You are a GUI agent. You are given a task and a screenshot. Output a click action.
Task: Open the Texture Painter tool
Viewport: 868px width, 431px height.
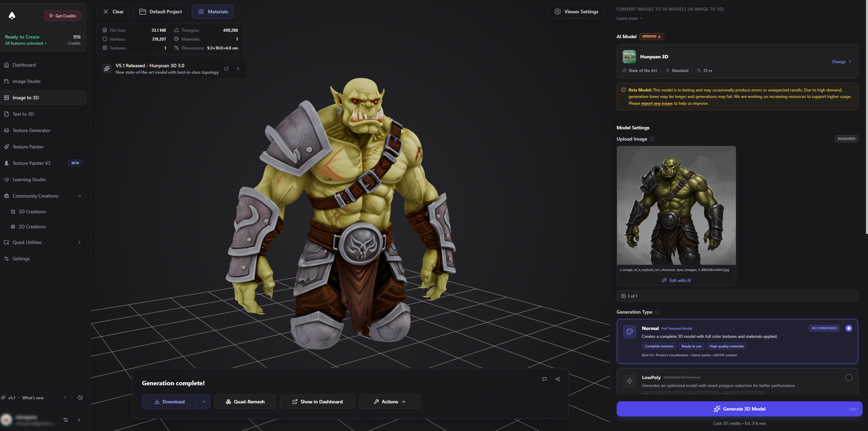[x=28, y=147]
